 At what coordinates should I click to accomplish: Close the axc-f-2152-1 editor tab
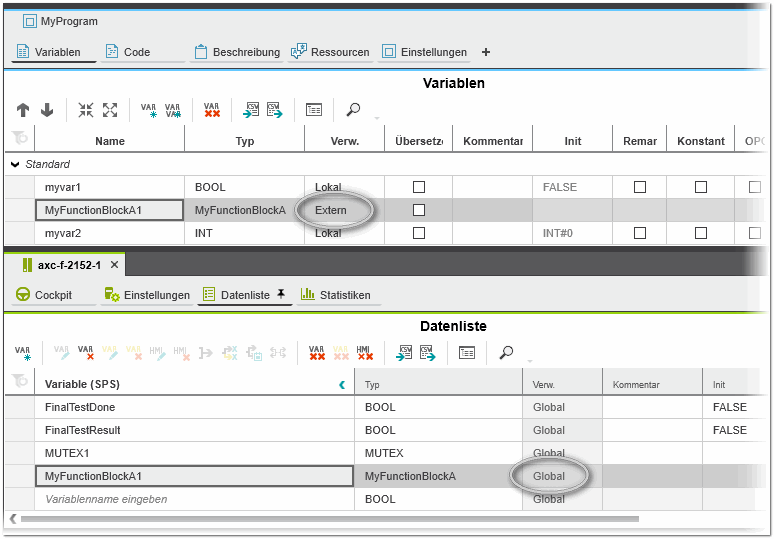pos(114,265)
